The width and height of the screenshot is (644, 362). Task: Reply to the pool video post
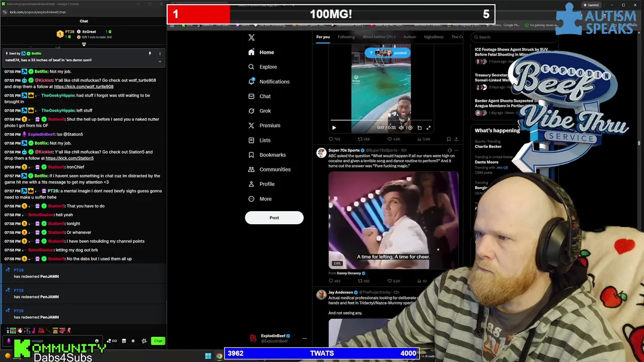pyautogui.click(x=335, y=139)
